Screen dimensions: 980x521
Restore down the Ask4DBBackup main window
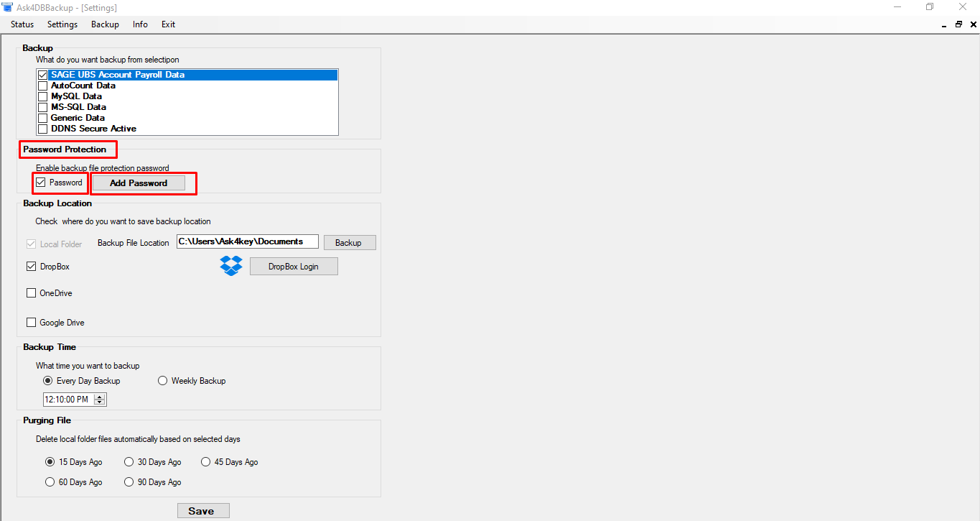[930, 7]
